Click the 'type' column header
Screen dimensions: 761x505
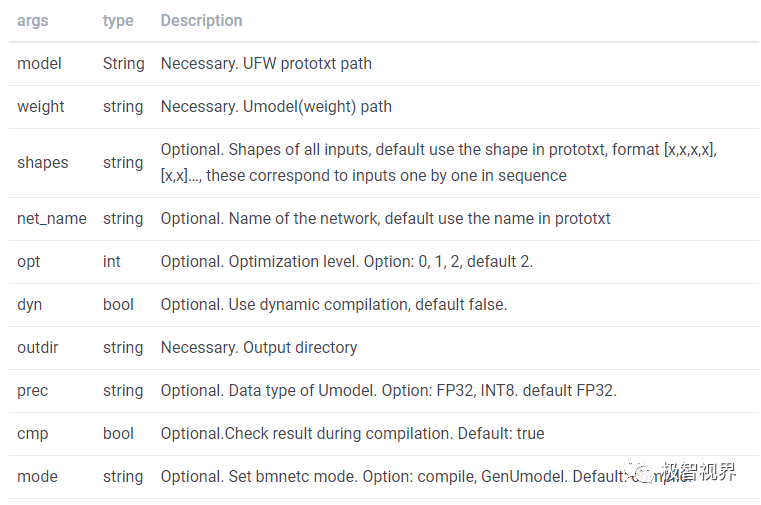coord(118,20)
